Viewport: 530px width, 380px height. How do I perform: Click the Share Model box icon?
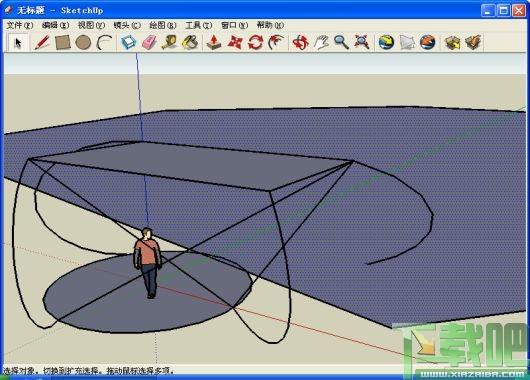(x=473, y=43)
